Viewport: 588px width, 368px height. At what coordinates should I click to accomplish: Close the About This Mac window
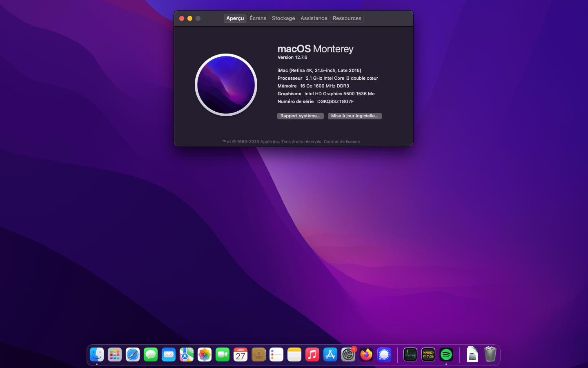(182, 18)
